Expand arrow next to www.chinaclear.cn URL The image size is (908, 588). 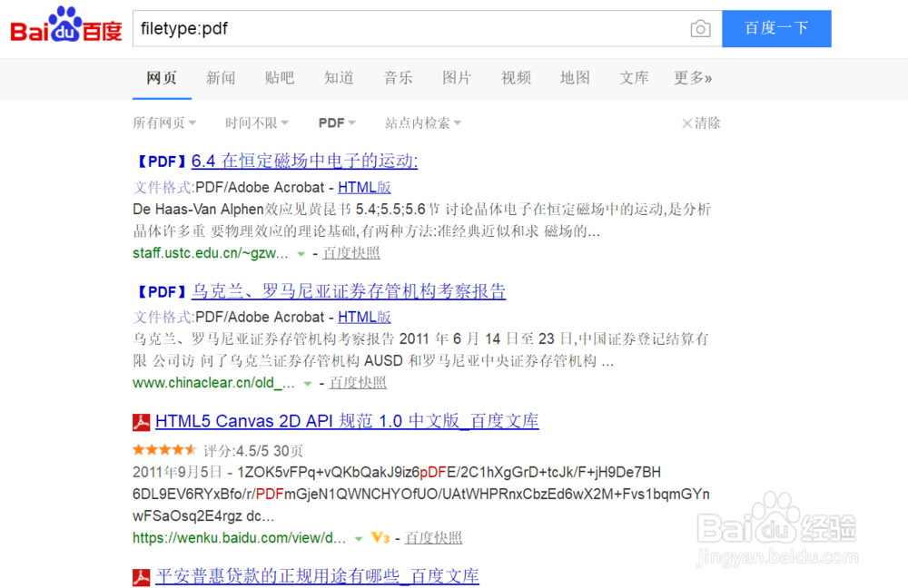[x=308, y=384]
